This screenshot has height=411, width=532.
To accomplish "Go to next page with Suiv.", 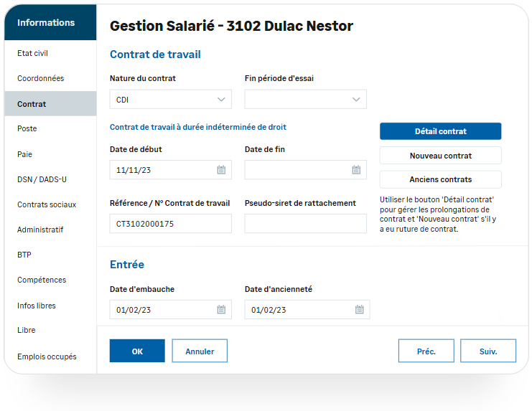I will [487, 351].
